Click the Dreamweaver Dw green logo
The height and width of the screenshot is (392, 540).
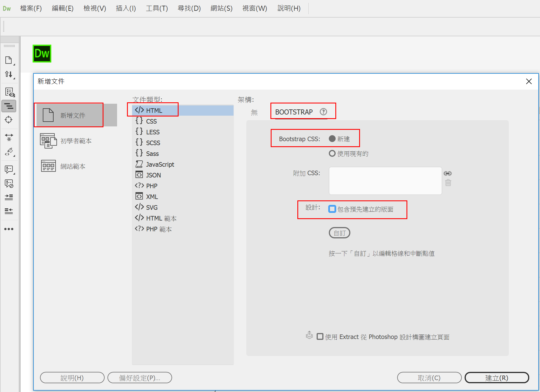tap(42, 53)
